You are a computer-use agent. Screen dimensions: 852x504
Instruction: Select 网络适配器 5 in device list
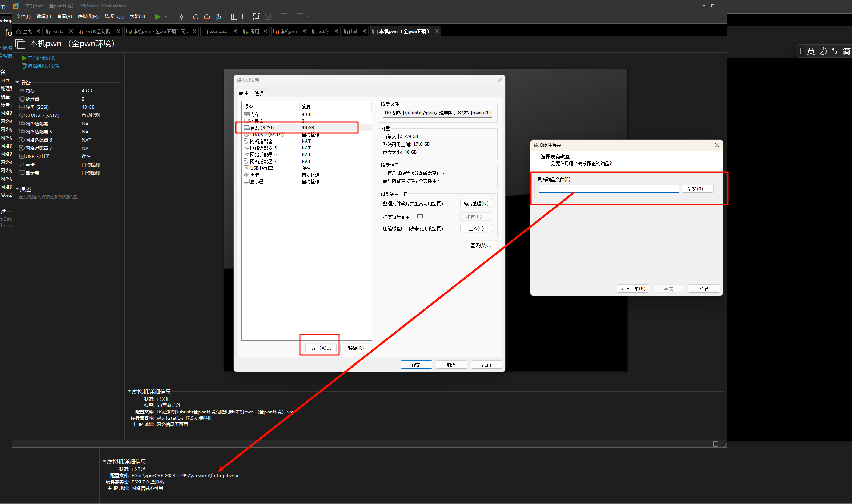click(263, 148)
